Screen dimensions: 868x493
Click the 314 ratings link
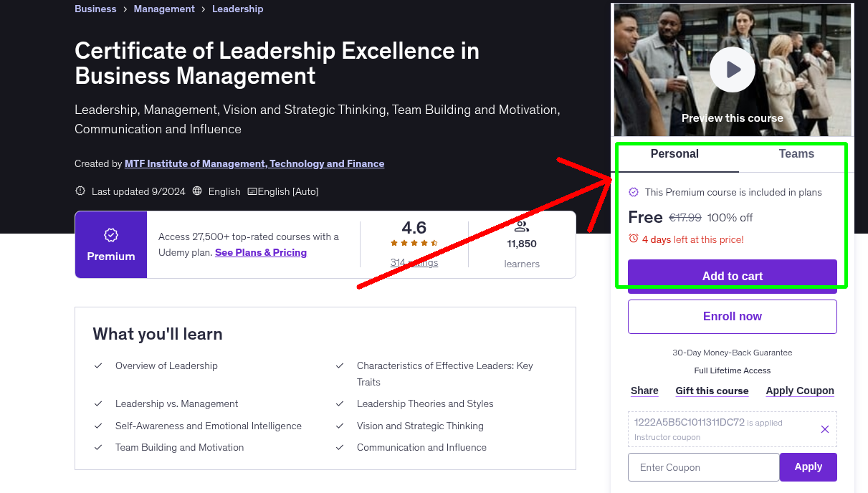[x=414, y=263]
